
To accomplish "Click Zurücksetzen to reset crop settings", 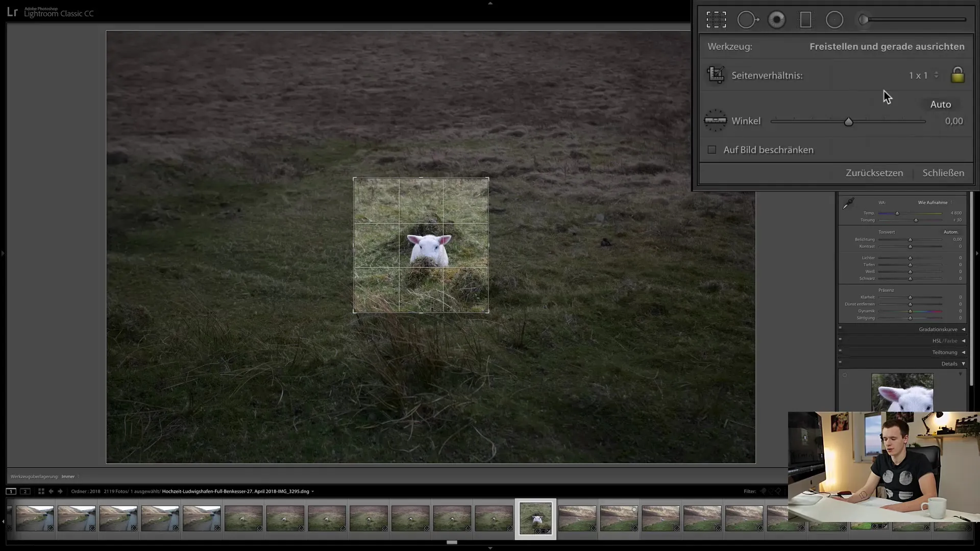I will (874, 173).
